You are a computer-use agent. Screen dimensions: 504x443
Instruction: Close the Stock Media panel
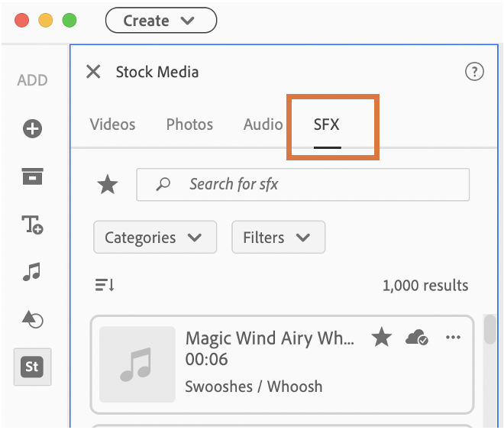93,72
